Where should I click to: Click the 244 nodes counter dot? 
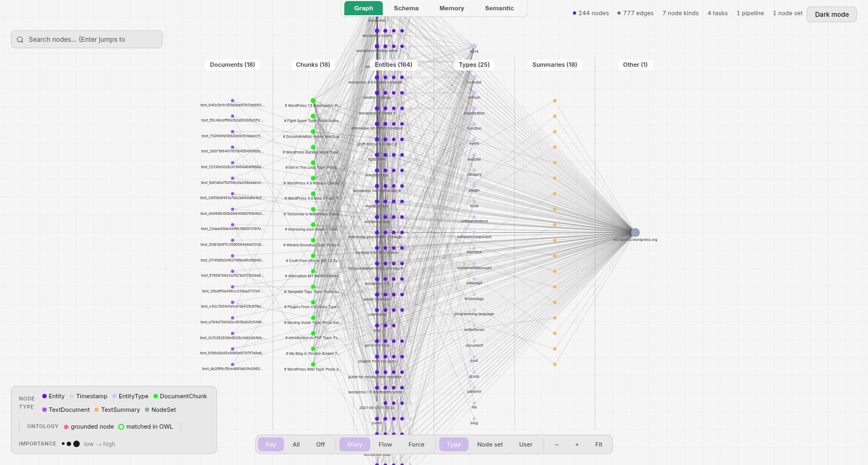[575, 13]
